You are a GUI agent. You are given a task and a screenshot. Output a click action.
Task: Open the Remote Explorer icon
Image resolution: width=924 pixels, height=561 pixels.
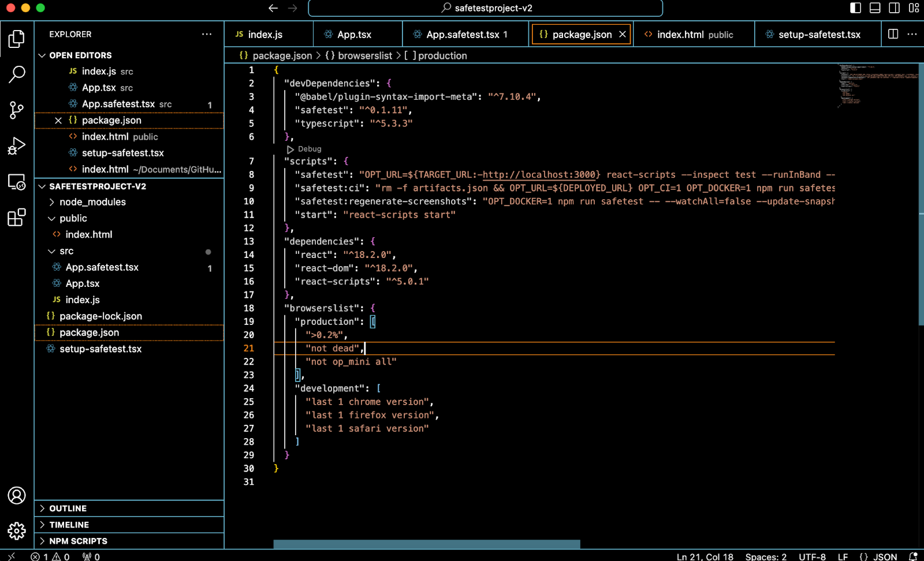[16, 182]
